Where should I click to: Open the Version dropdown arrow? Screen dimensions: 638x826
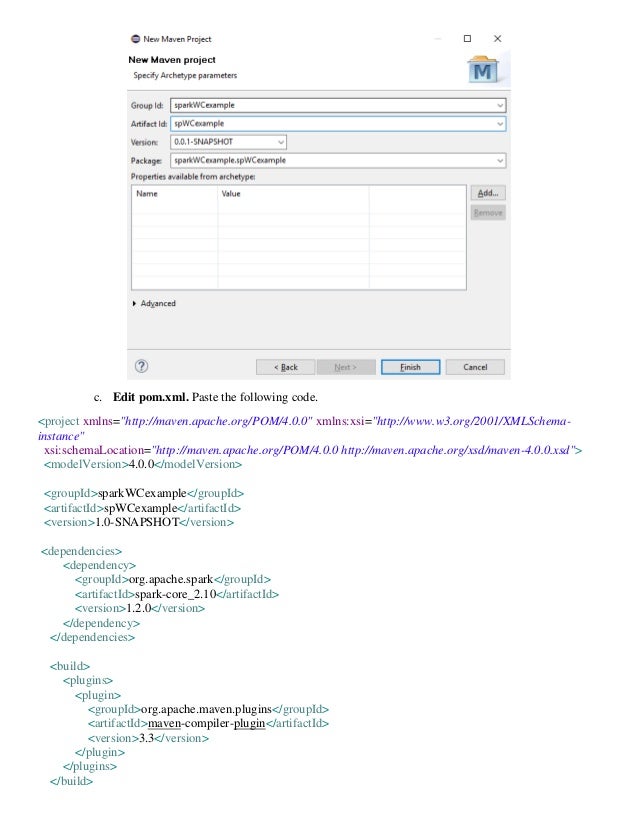point(281,142)
